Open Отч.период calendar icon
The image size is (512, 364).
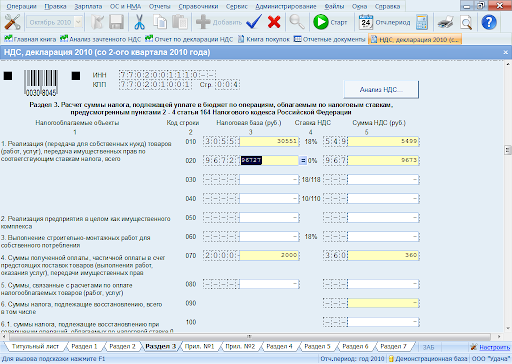click(x=384, y=22)
